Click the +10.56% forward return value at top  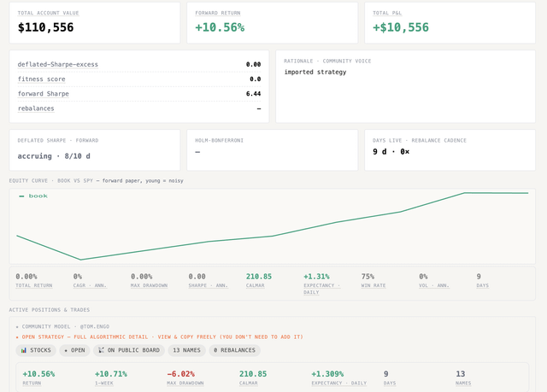(220, 27)
